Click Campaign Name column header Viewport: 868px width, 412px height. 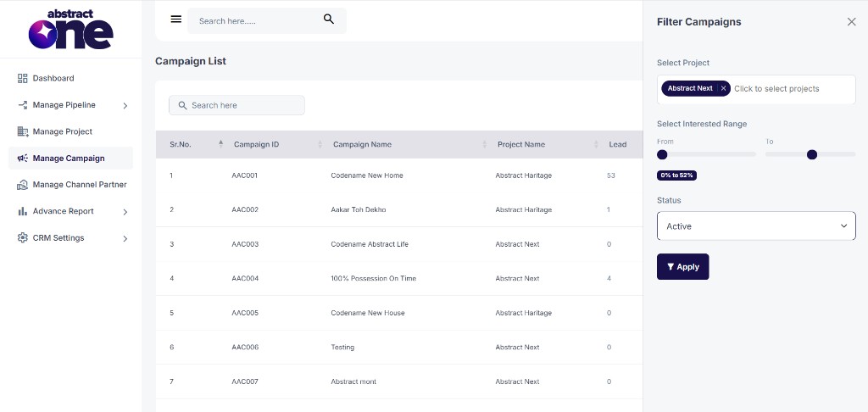[362, 144]
